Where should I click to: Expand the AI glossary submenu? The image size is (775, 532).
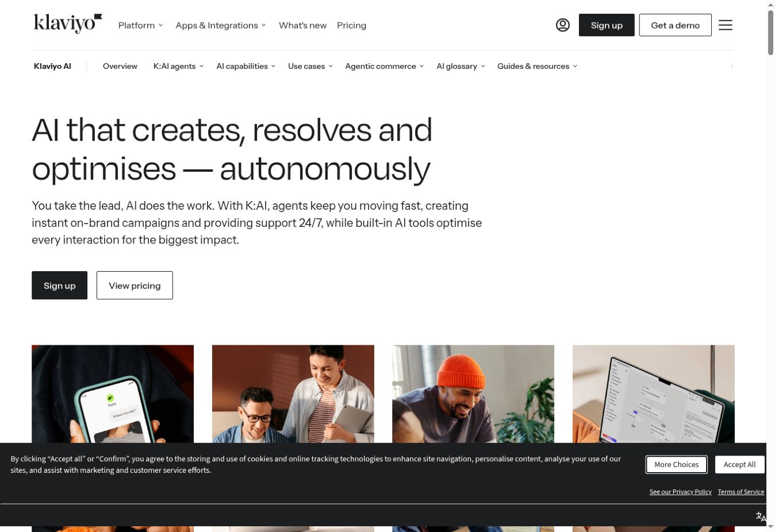click(461, 66)
